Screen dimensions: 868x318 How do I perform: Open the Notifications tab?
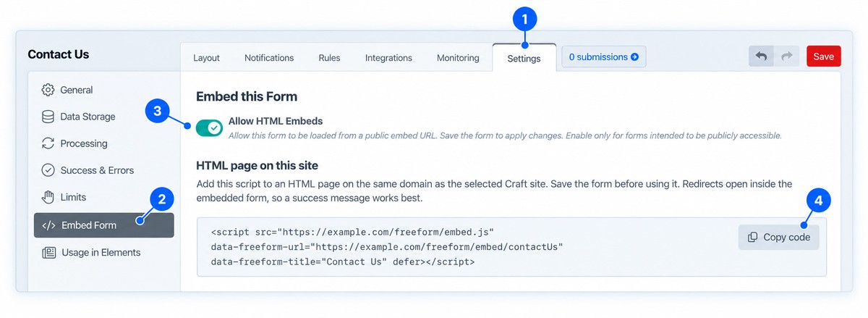pyautogui.click(x=269, y=58)
